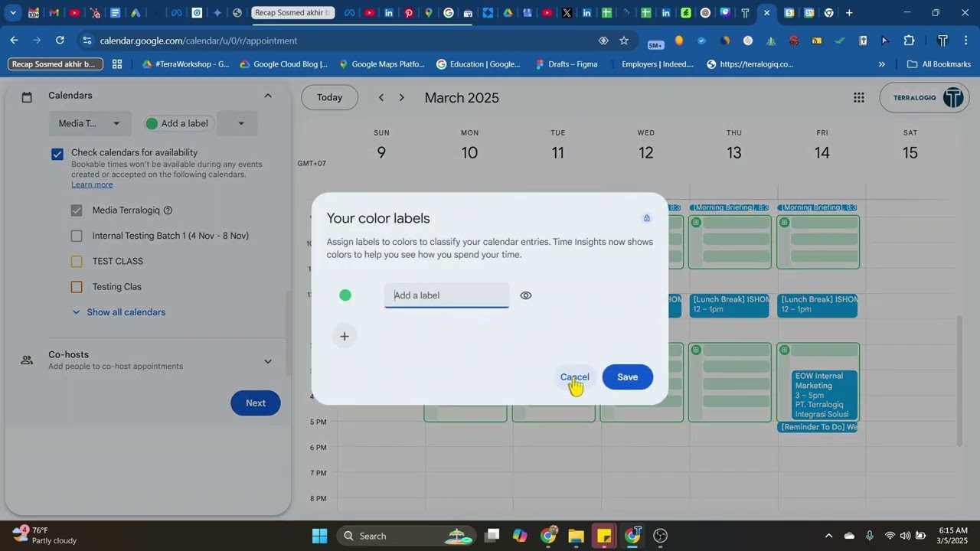Toggle the Media Terralogiq checkbox
This screenshot has height=551, width=980.
coord(77,210)
